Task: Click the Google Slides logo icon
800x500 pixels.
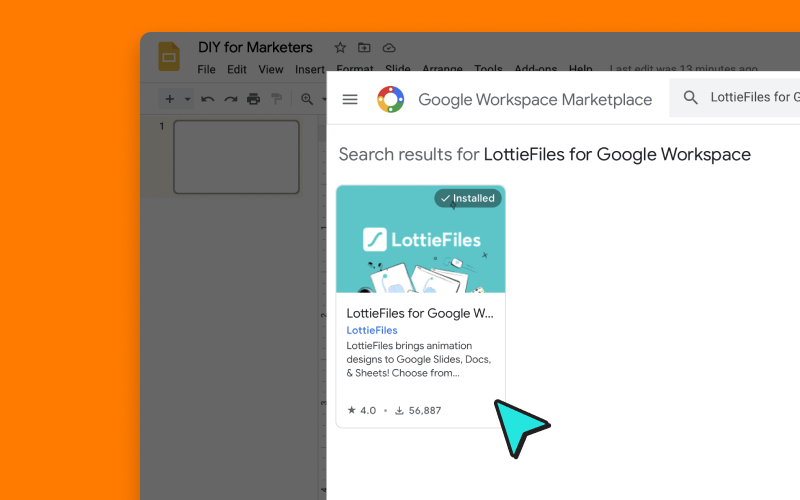Action: point(169,56)
